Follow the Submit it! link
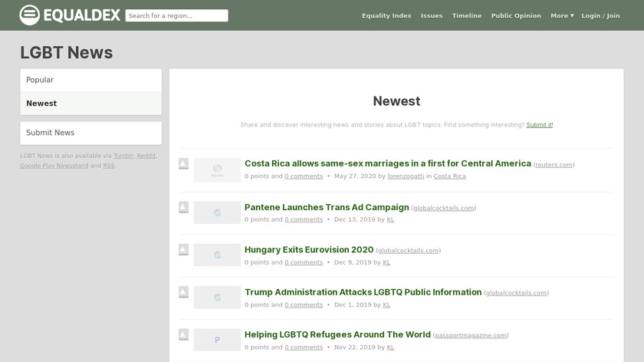This screenshot has width=644, height=362. 539,124
